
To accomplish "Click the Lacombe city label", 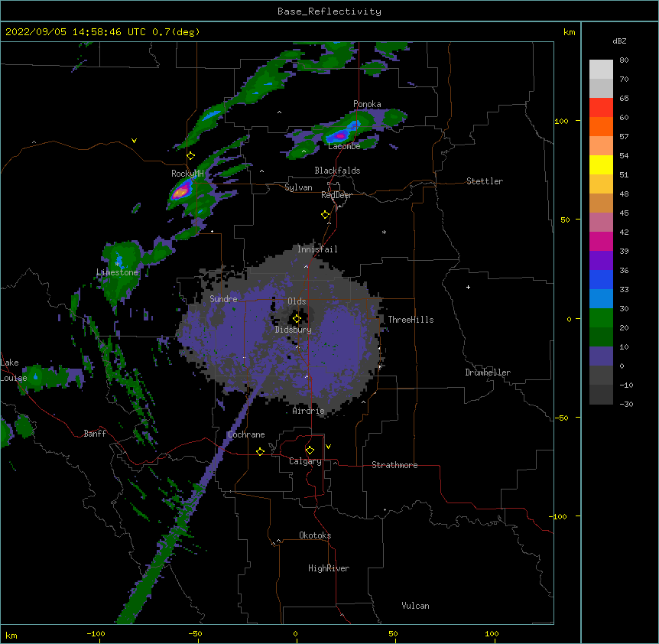I will coord(344,146).
